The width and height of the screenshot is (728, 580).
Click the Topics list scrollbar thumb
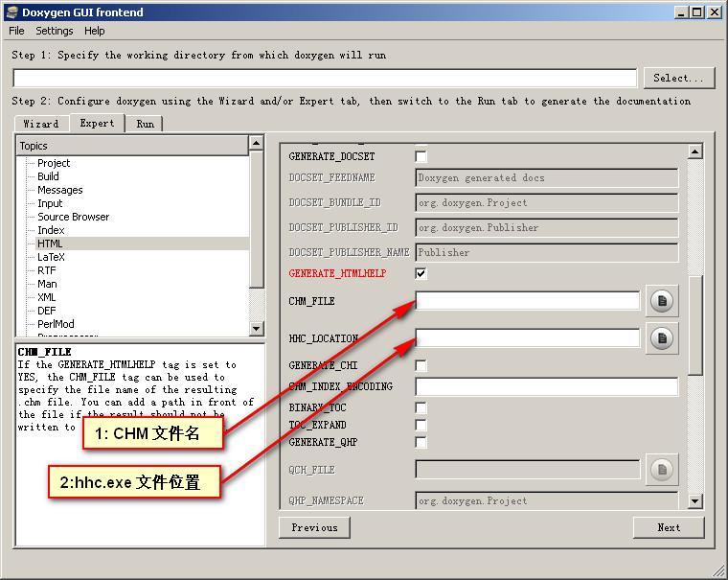coord(257,219)
